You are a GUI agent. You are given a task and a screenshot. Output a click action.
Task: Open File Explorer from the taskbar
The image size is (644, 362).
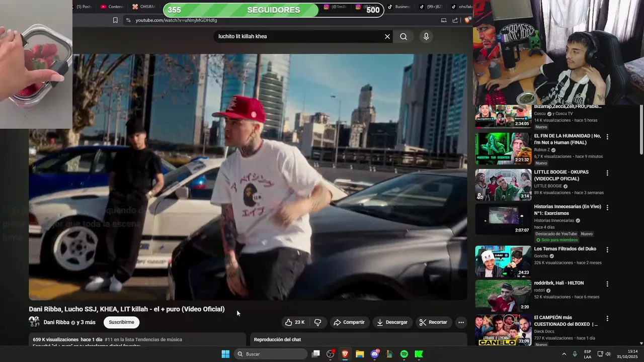coord(360,354)
